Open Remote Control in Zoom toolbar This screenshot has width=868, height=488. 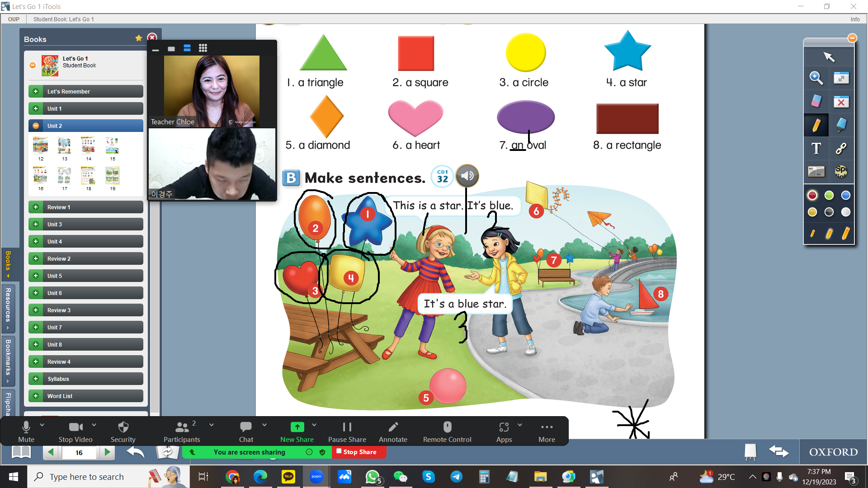click(x=447, y=432)
